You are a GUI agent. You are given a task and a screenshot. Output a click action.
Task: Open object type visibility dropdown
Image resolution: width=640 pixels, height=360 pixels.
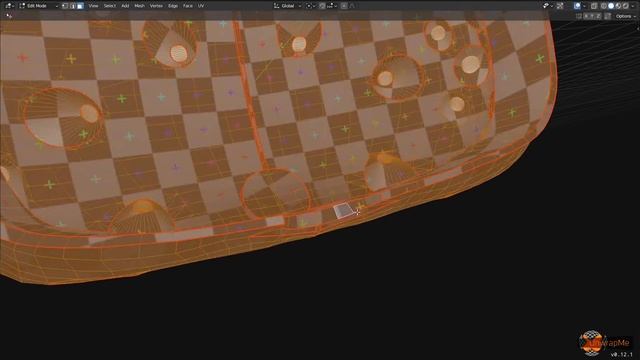[x=547, y=6]
